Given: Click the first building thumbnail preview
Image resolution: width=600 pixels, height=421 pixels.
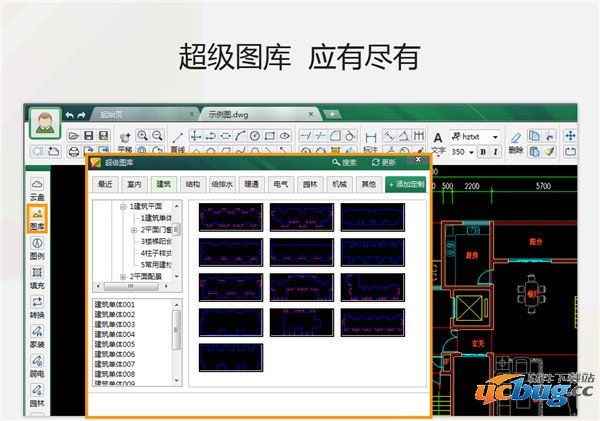Looking at the screenshot, I should point(230,217).
